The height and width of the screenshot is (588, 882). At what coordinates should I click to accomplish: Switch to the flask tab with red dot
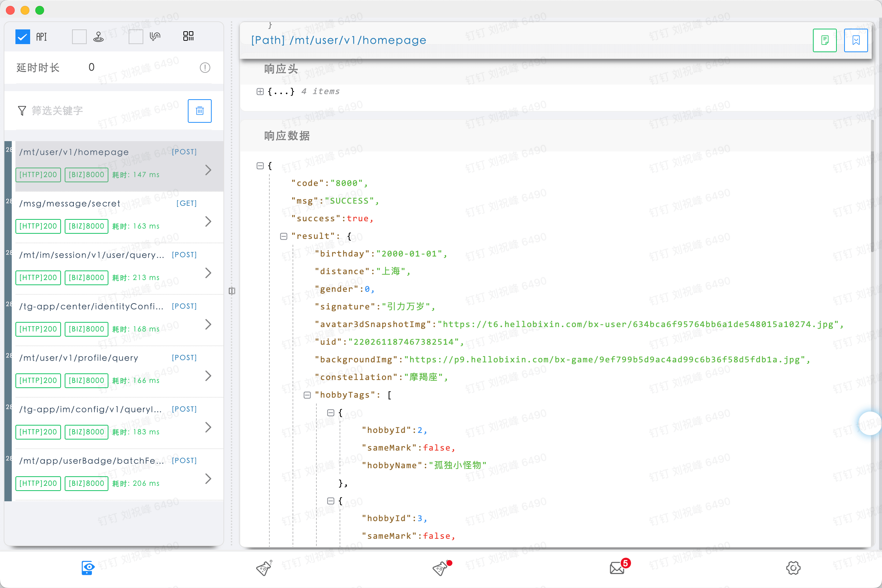click(x=441, y=568)
